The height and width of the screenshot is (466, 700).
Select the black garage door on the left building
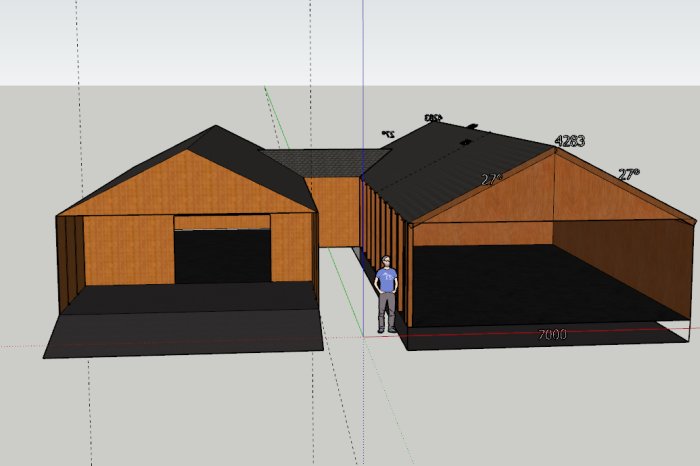click(222, 256)
